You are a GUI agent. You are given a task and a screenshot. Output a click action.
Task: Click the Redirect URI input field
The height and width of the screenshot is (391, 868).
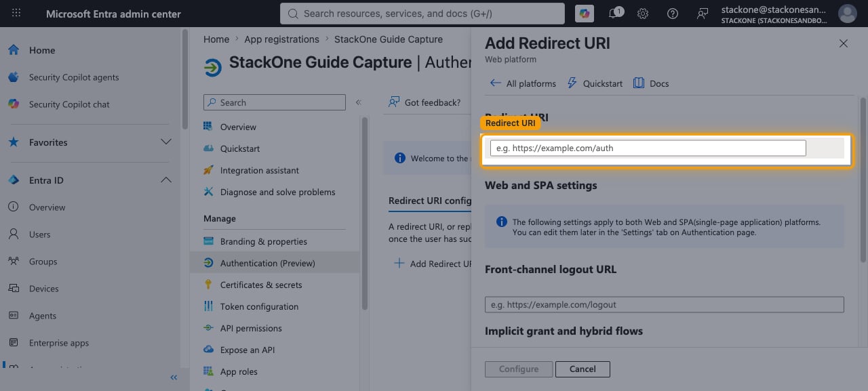click(648, 148)
